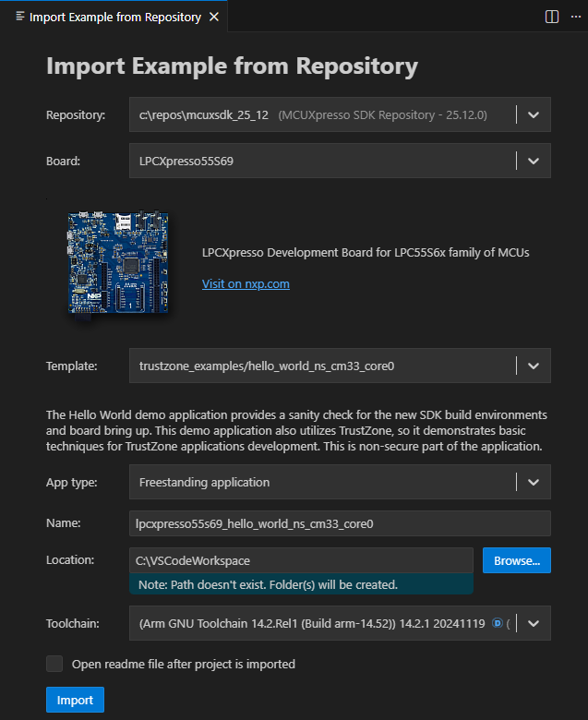588x720 pixels.
Task: Click the Freestanding application field
Action: (340, 482)
